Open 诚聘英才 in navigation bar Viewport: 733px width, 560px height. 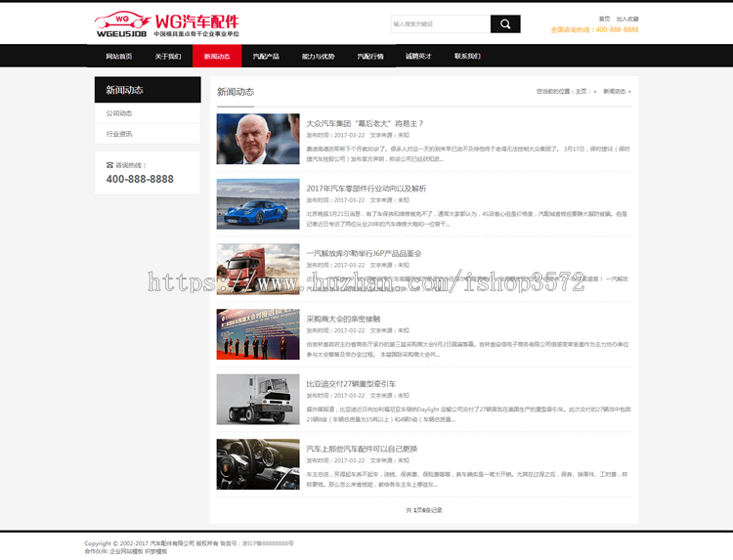[x=418, y=56]
